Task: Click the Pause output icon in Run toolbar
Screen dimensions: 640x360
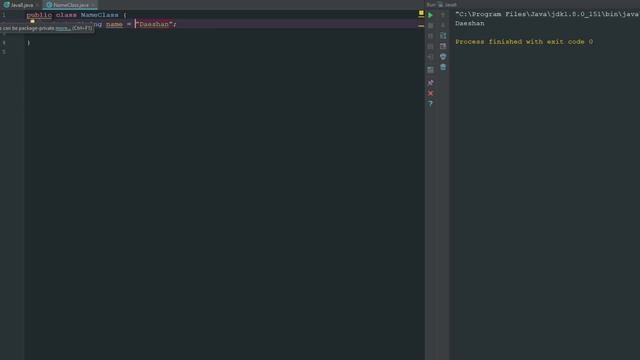Action: point(430,36)
